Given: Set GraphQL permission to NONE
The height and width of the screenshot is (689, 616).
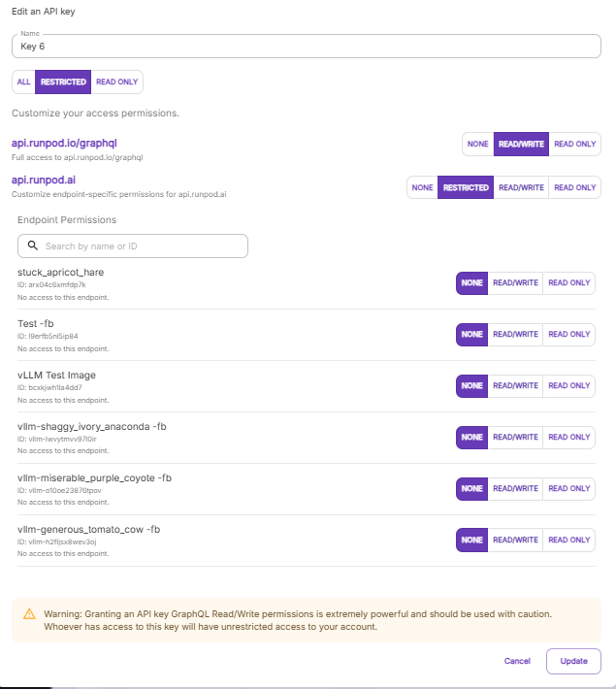Looking at the screenshot, I should 478,144.
